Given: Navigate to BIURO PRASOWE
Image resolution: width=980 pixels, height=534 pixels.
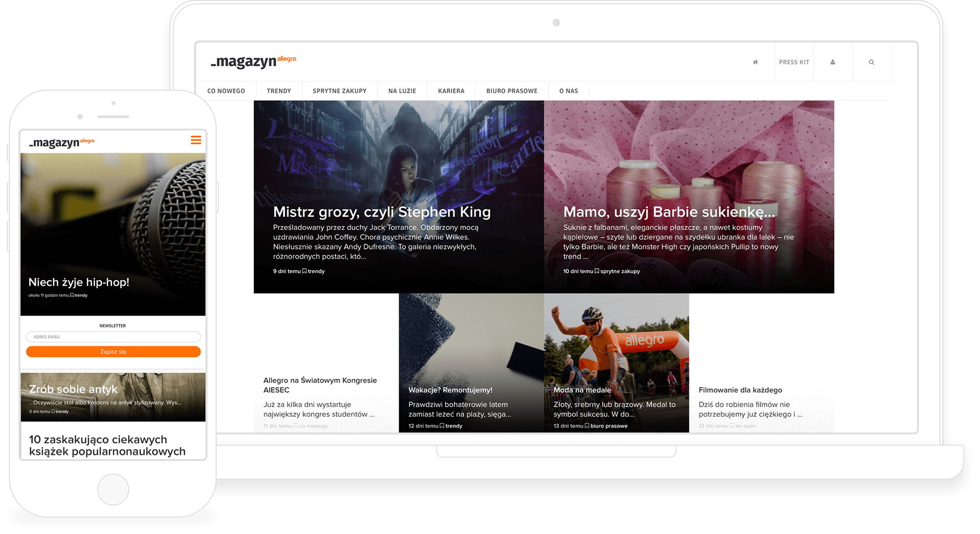Looking at the screenshot, I should 511,91.
